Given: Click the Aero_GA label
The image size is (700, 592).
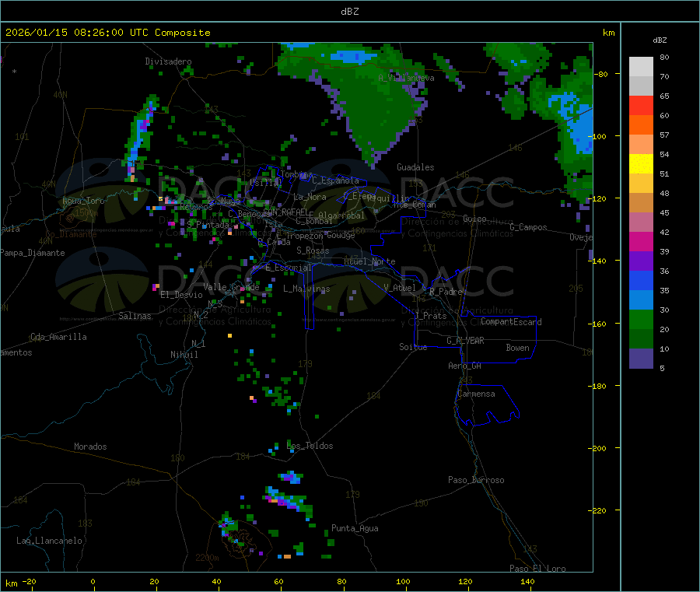Looking at the screenshot, I should coord(465,366).
